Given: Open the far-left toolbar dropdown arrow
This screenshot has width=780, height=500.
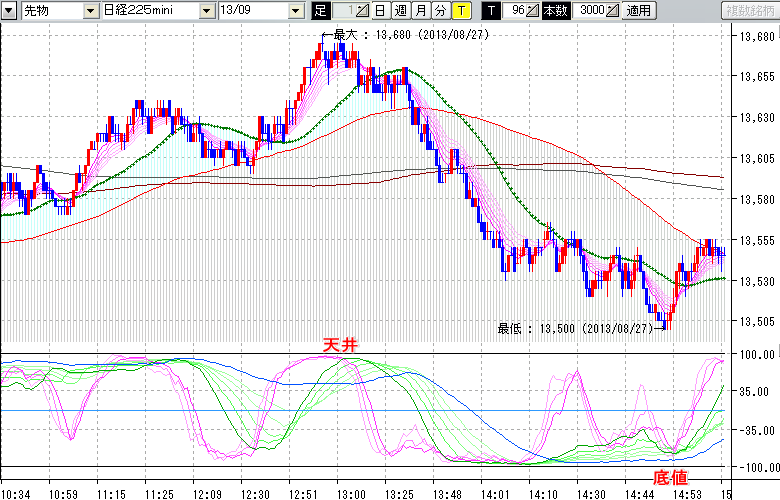Looking at the screenshot, I should (x=9, y=11).
